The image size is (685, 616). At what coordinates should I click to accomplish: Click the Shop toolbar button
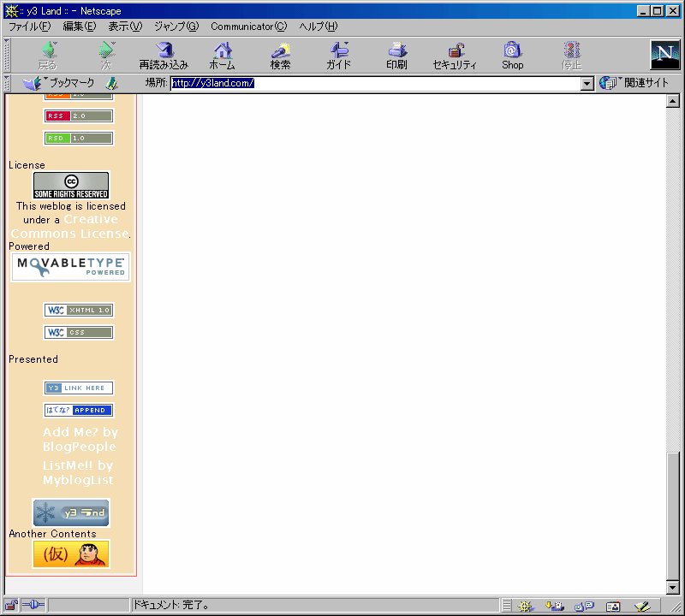click(x=512, y=56)
